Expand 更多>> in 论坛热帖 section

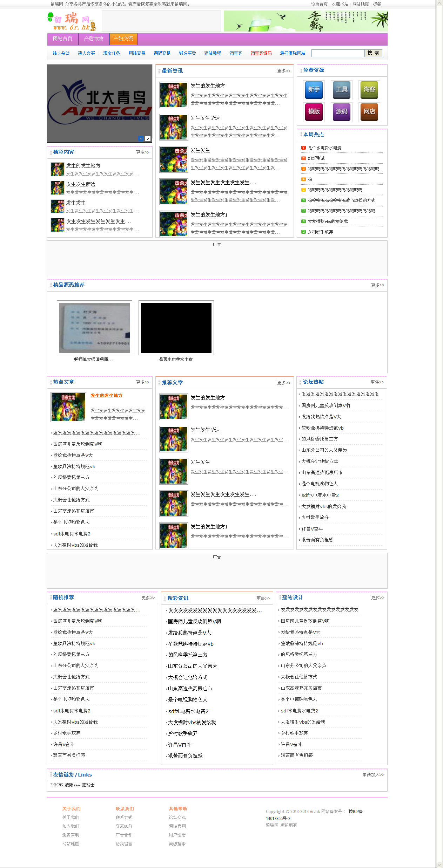click(x=377, y=382)
